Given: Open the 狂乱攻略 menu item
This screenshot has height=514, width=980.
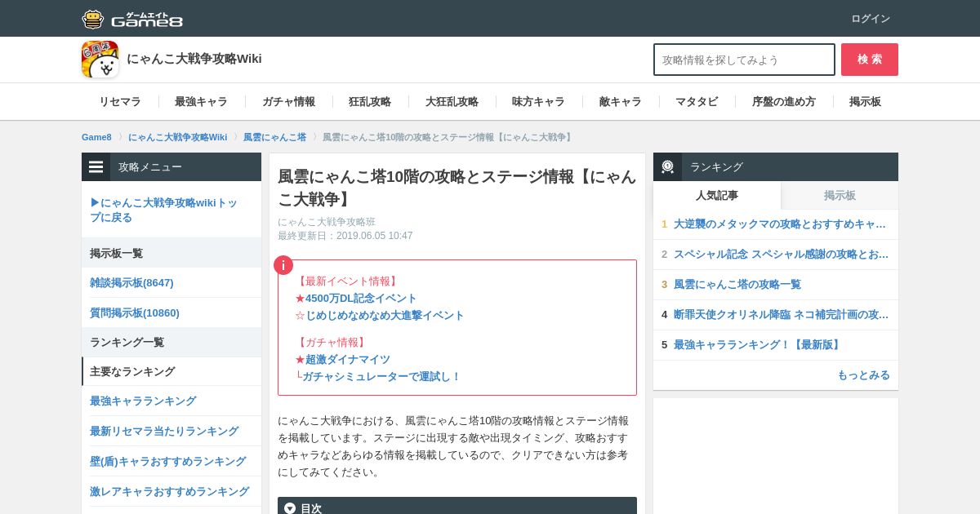Looking at the screenshot, I should coord(370,102).
